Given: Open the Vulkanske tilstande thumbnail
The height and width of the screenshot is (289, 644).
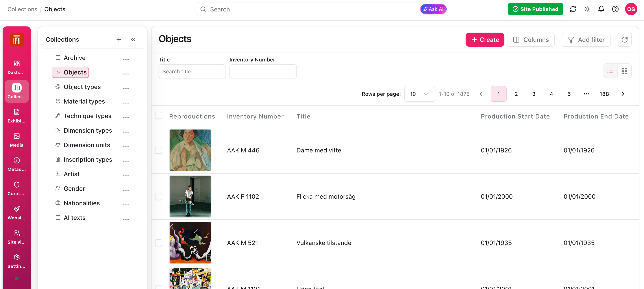Looking at the screenshot, I should tap(190, 243).
